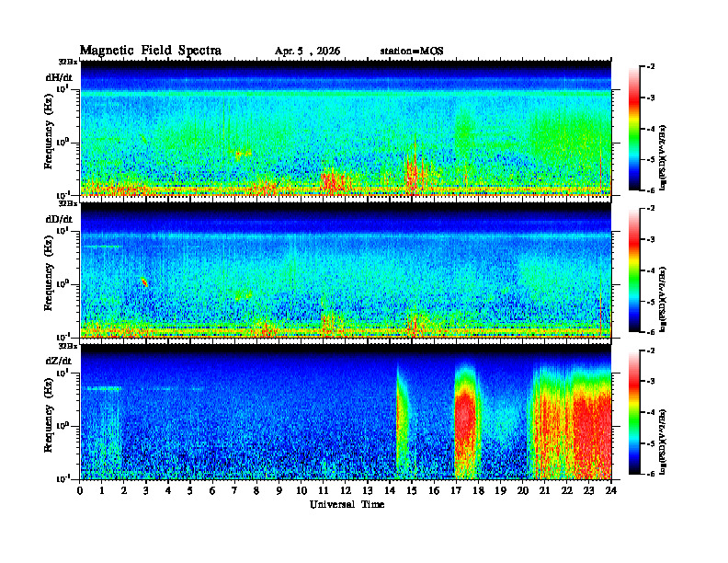Click hour 17 tick label on time axis
This screenshot has width=728, height=563.
click(x=456, y=490)
